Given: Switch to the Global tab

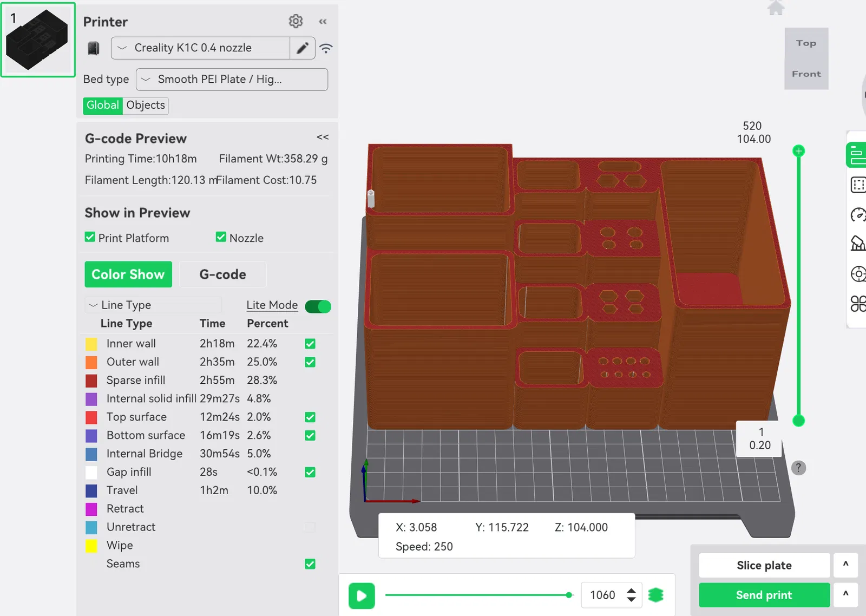Looking at the screenshot, I should click(x=103, y=106).
